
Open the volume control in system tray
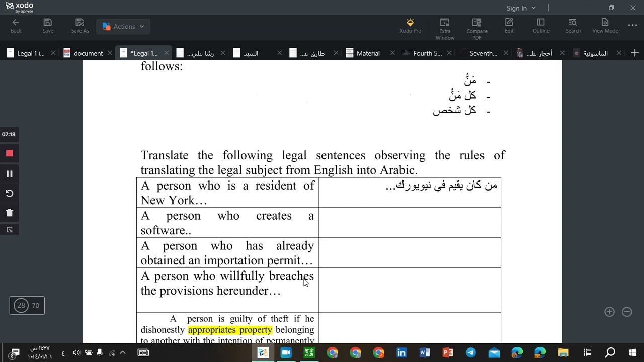[76, 353]
